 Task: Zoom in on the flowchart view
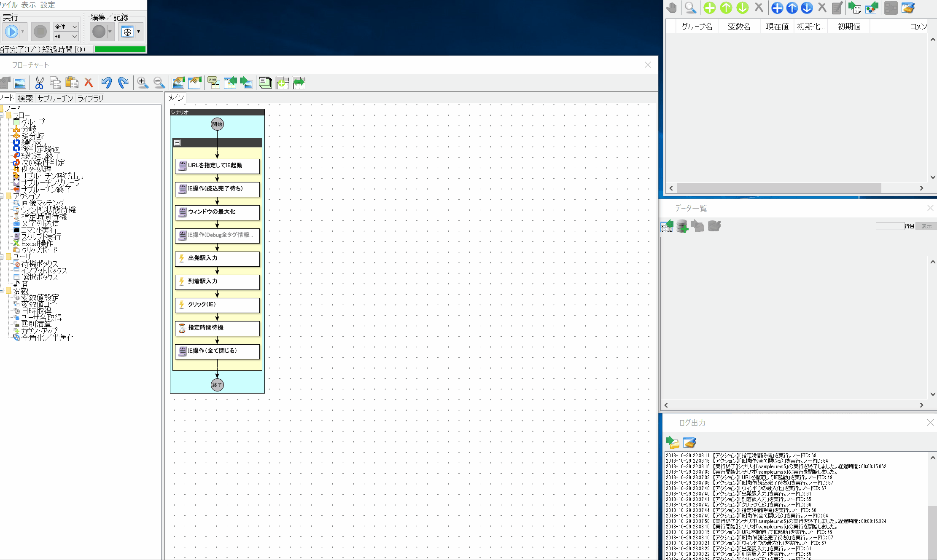click(x=143, y=83)
